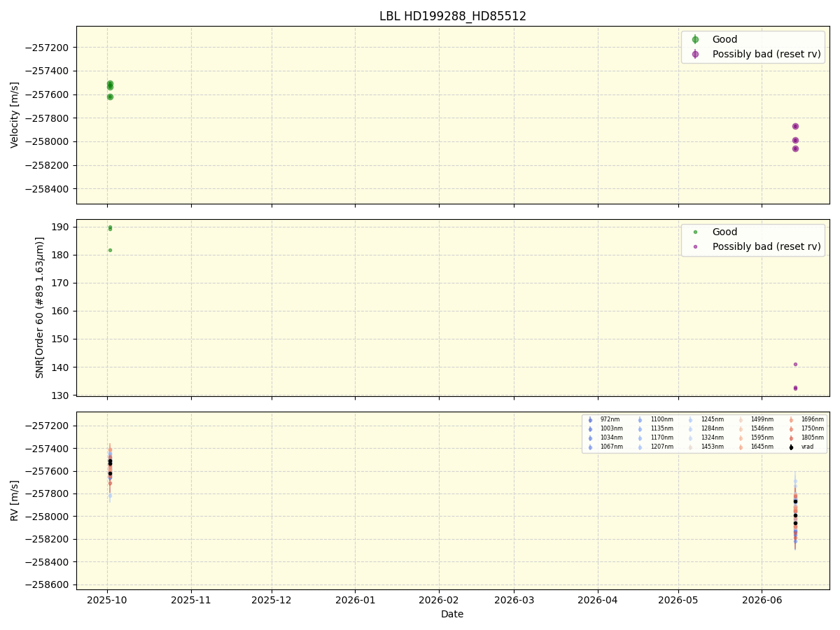
Task: Click −258600 tick on the RV axis
Action: (47, 584)
